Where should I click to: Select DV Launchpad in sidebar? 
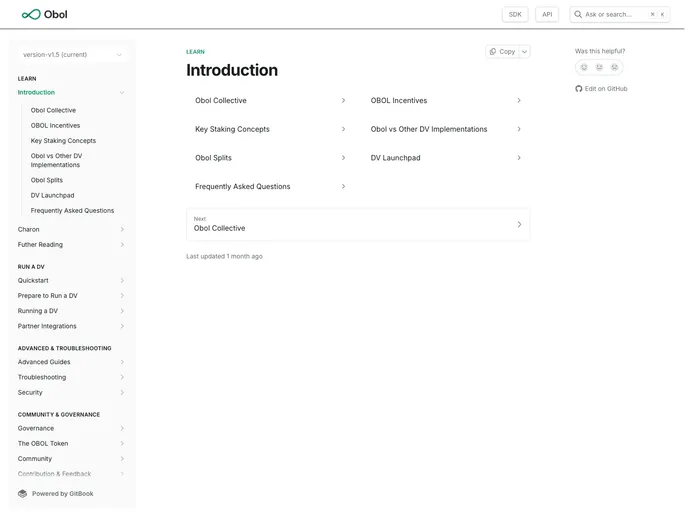tap(52, 195)
